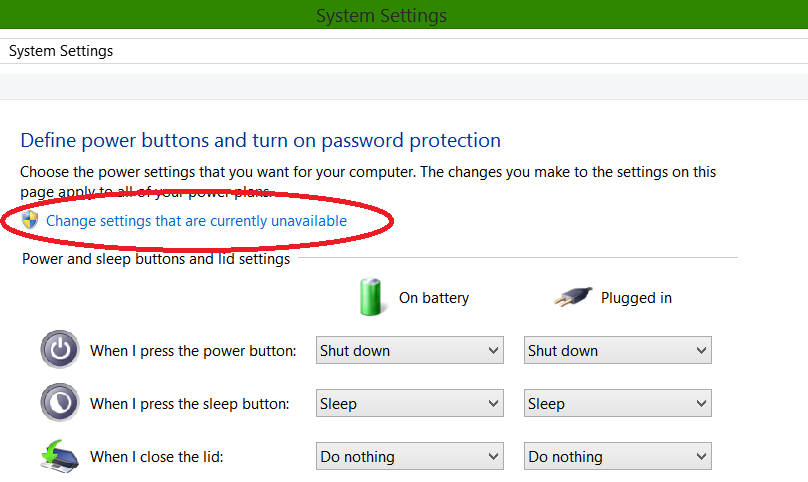Open close the lid On battery dropdown
808x482 pixels.
[410, 456]
